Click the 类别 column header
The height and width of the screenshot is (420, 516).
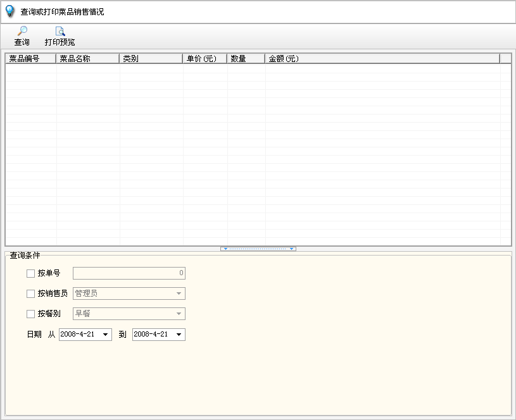pyautogui.click(x=151, y=59)
